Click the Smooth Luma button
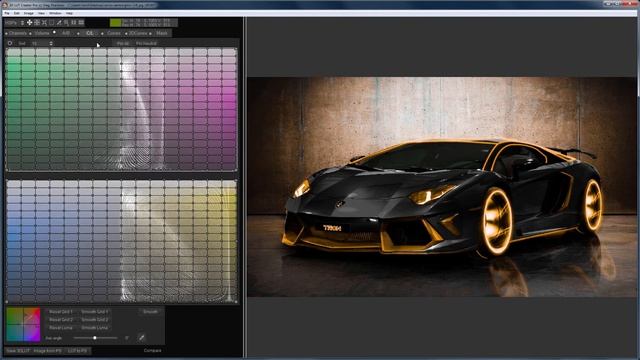The height and width of the screenshot is (360, 640). 94,328
